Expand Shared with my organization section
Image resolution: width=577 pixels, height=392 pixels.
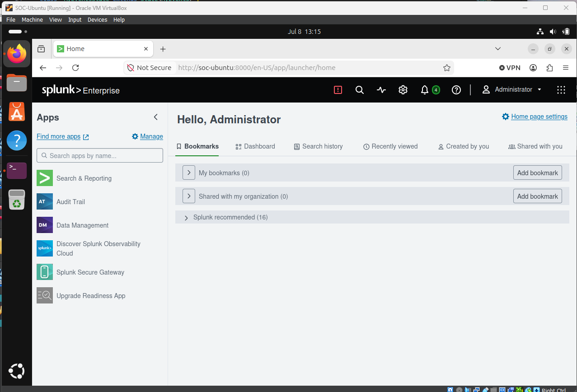189,196
